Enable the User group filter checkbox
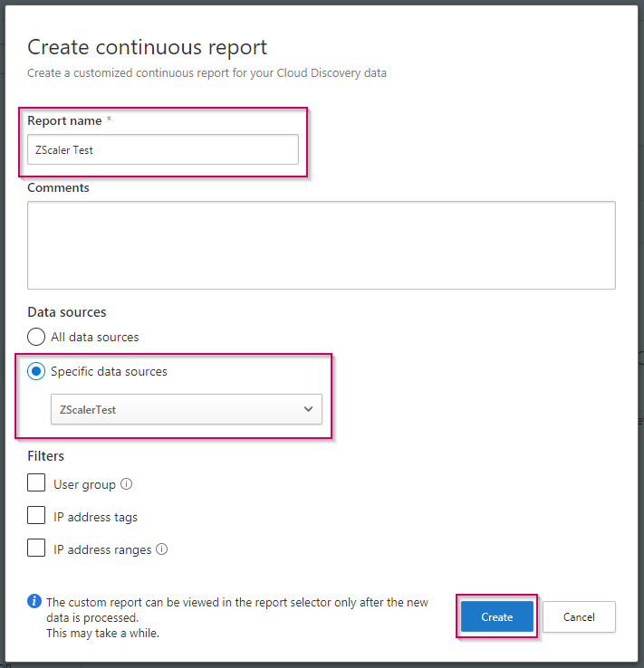This screenshot has width=644, height=668. (36, 483)
